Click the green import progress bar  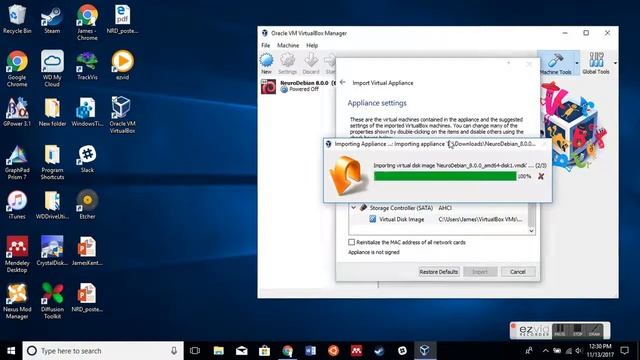[x=445, y=176]
